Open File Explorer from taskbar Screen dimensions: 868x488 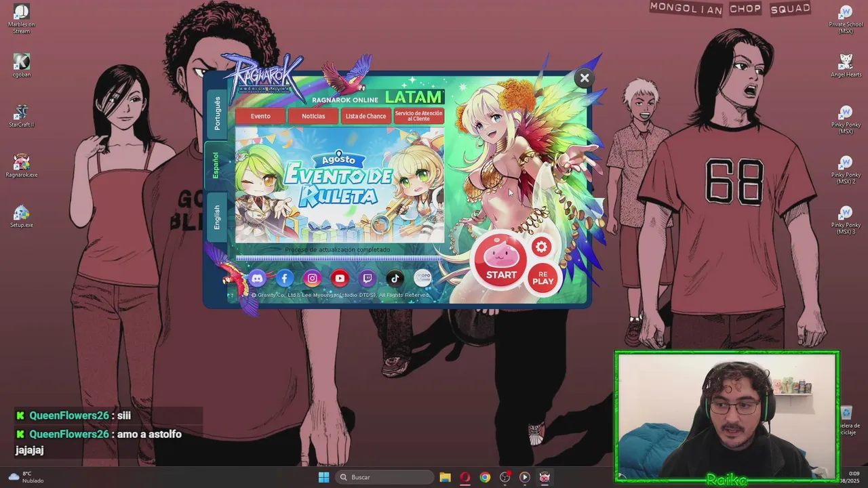pyautogui.click(x=445, y=477)
